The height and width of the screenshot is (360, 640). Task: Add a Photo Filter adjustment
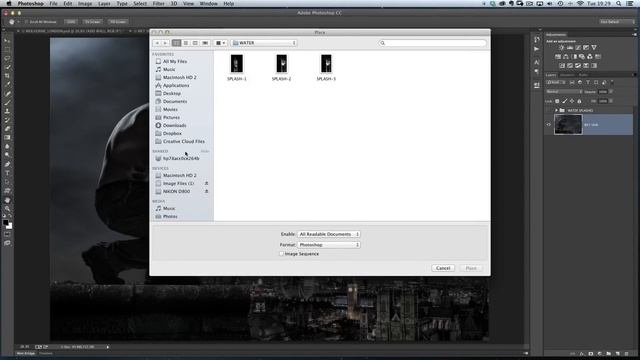582,56
